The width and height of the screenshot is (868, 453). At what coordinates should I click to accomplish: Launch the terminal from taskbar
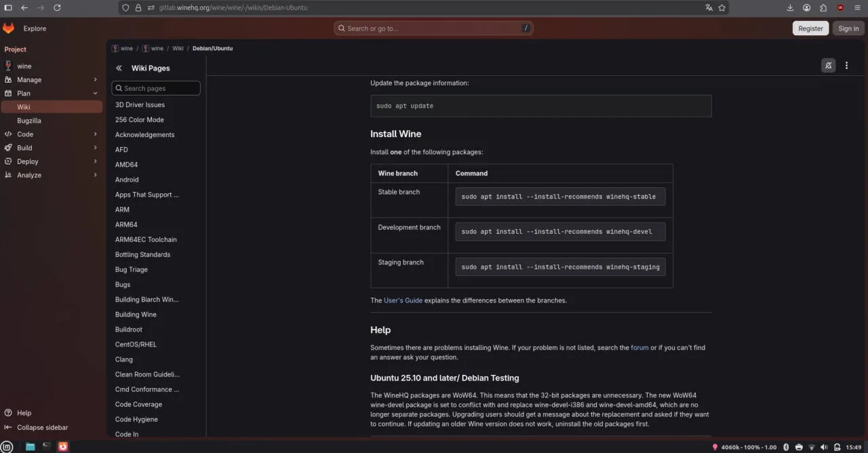coord(46,446)
